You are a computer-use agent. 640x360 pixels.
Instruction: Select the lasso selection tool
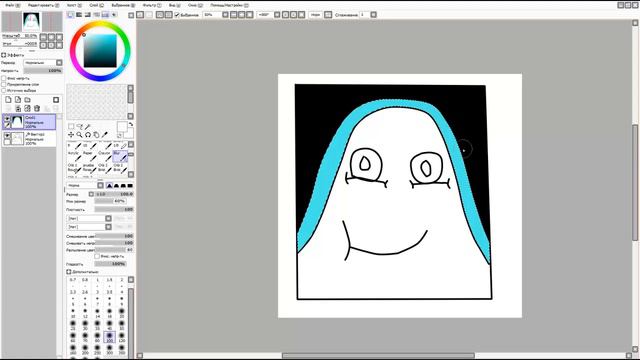pyautogui.click(x=80, y=127)
